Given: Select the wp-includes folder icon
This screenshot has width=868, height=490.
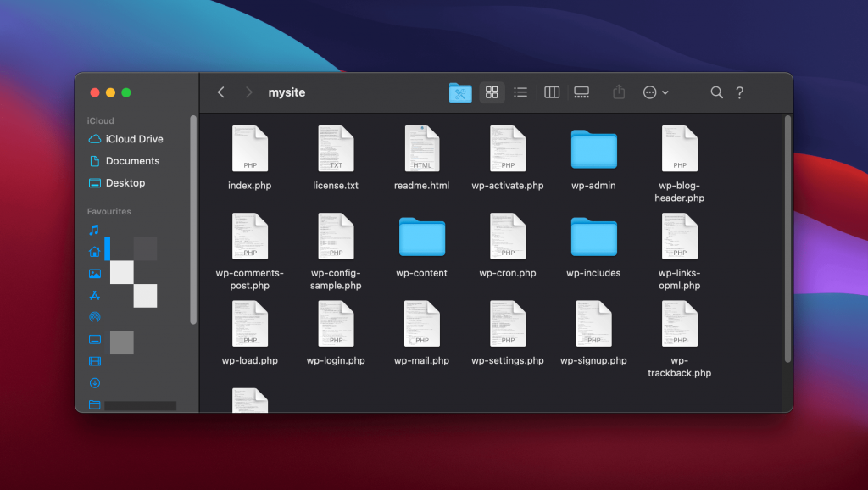Looking at the screenshot, I should pos(594,237).
